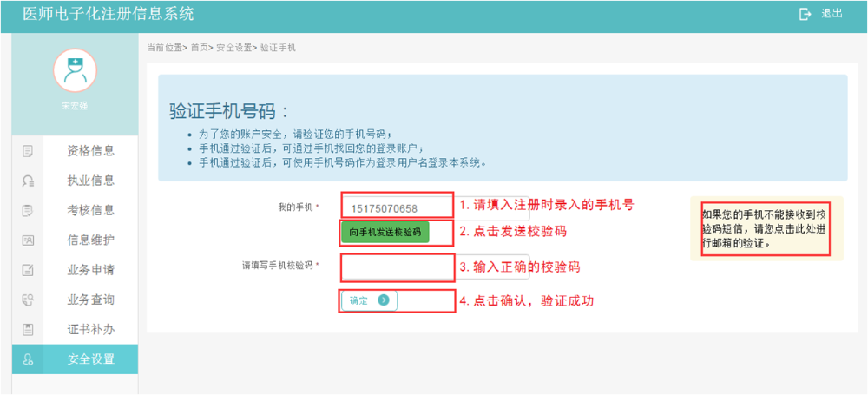Click the 我的手机 phone number field
868x395 pixels.
click(397, 208)
